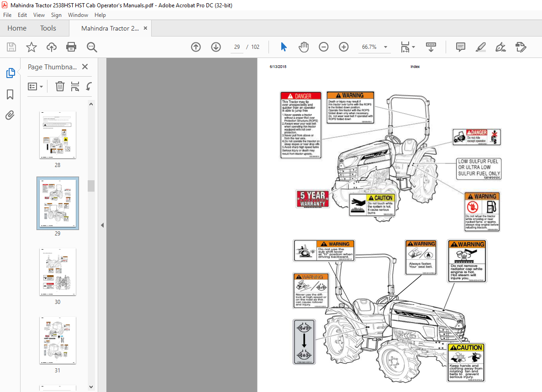This screenshot has height=392, width=542.
Task: Open the View menu
Action: click(39, 15)
